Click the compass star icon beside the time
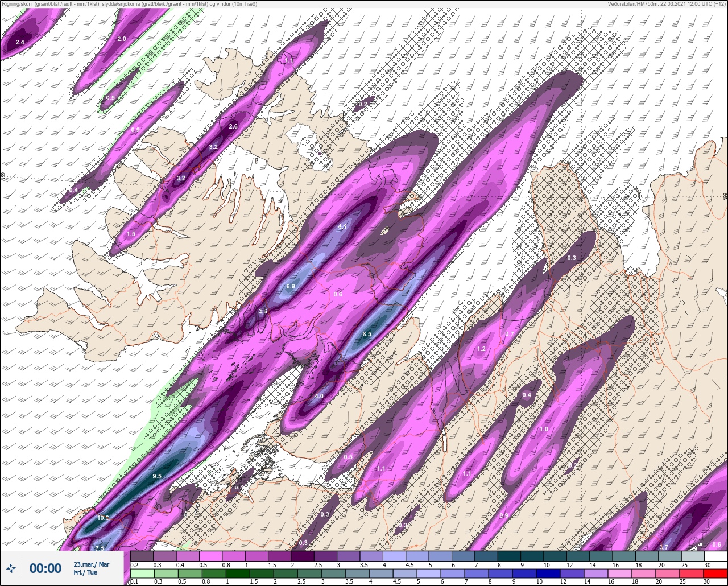This screenshot has height=586, width=728. pyautogui.click(x=11, y=568)
